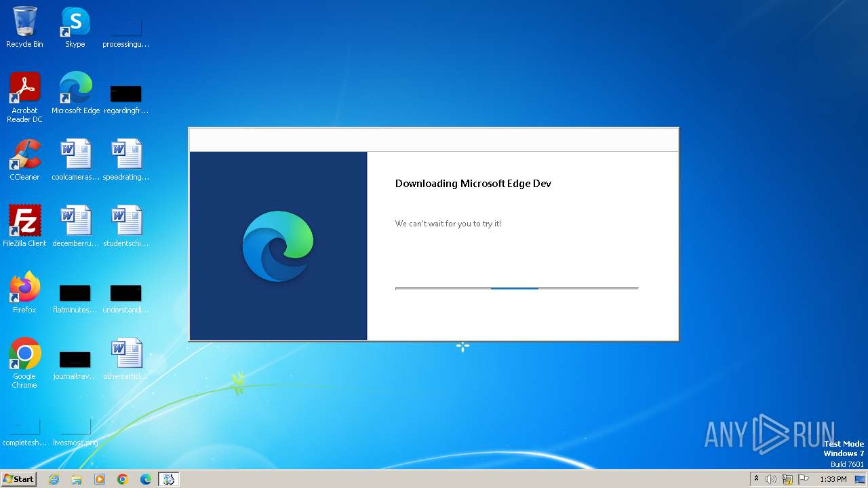
Task: Open Acrobat Reader DC shortcut
Action: click(24, 98)
